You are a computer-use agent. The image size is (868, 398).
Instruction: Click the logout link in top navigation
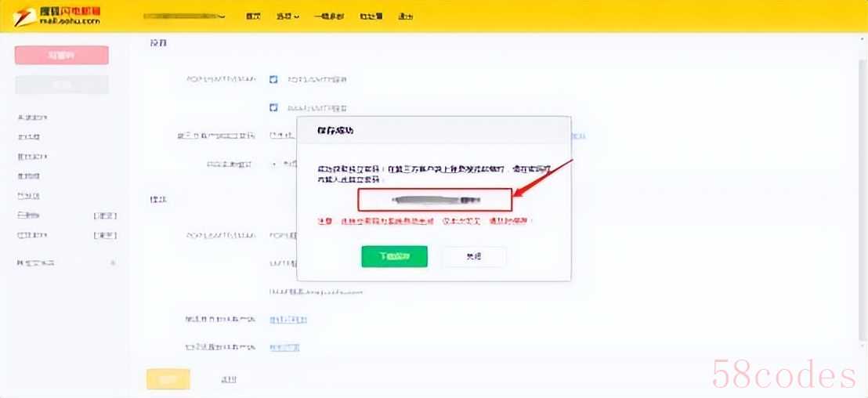[405, 16]
